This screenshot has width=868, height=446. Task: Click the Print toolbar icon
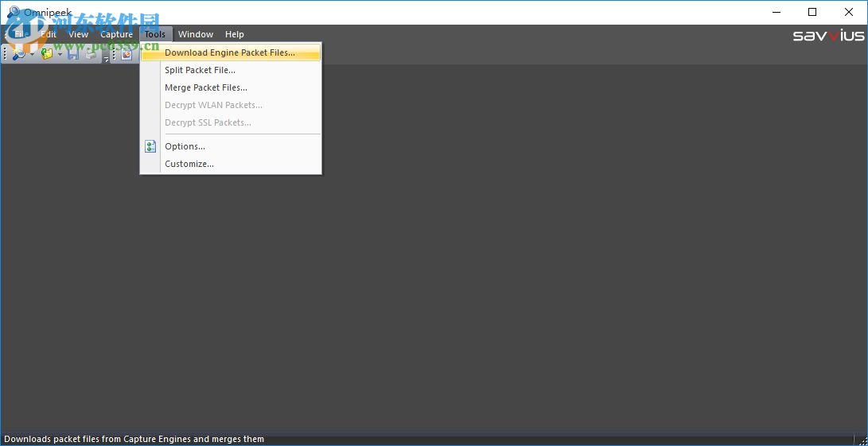[91, 54]
